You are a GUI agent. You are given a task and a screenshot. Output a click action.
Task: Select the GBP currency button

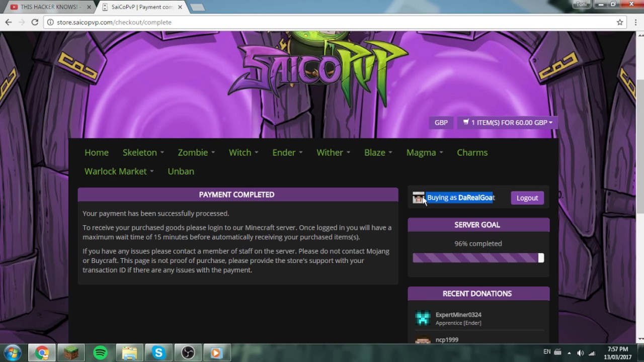(x=441, y=123)
